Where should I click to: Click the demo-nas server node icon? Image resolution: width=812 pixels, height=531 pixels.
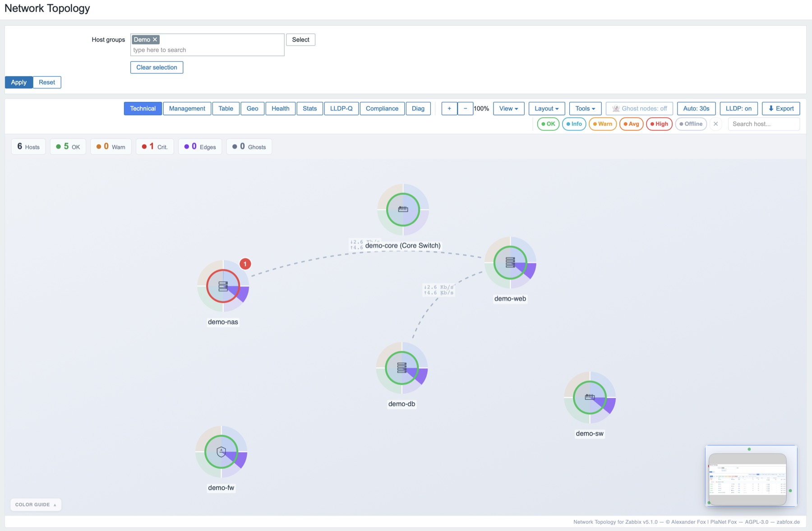tap(223, 286)
